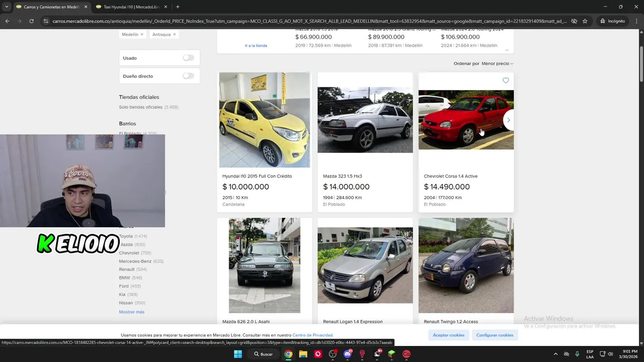Remove the Antioquia filter tag
The width and height of the screenshot is (644, 362).
[175, 34]
